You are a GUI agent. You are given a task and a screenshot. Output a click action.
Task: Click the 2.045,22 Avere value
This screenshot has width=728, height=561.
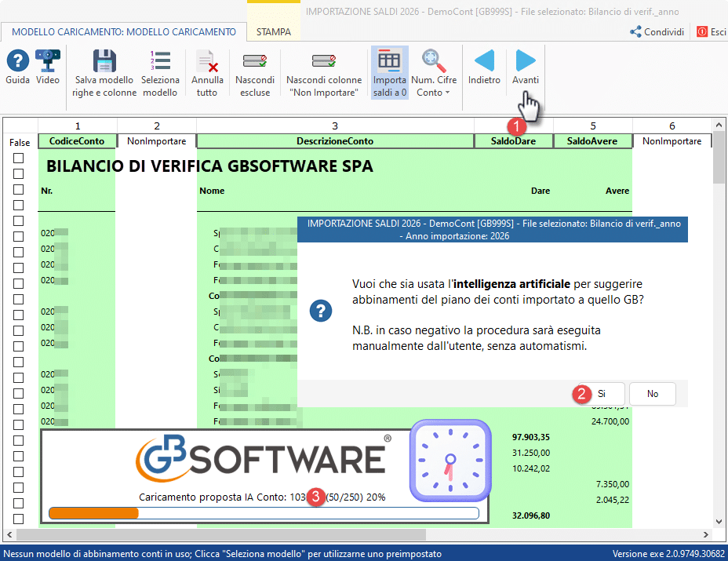point(613,500)
